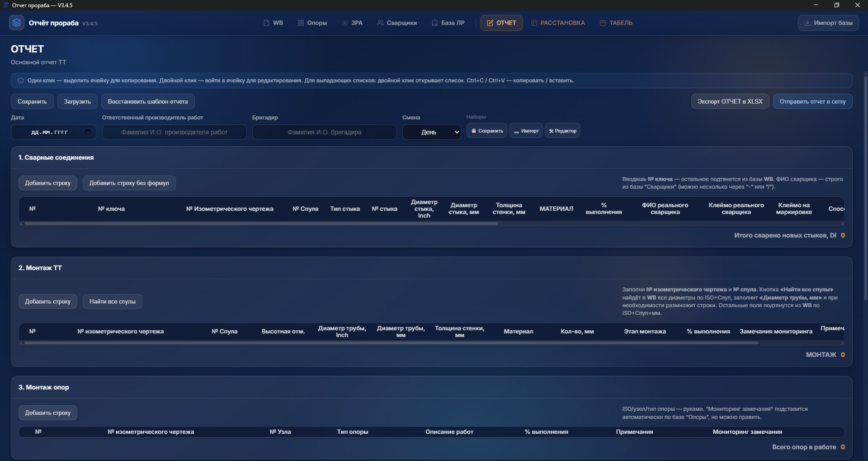Open the calendar picker icon in Дата field
Screen dimensions: 868x461
(88, 132)
